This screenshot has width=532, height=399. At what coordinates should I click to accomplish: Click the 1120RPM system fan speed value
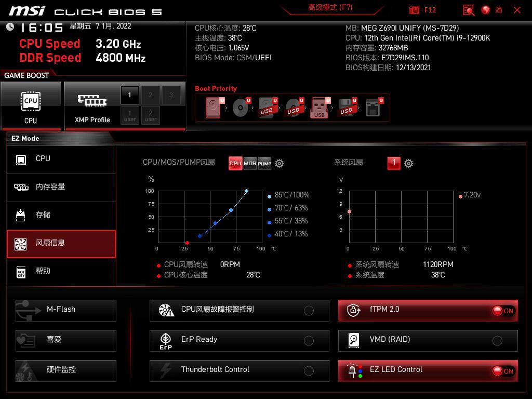tap(438, 264)
